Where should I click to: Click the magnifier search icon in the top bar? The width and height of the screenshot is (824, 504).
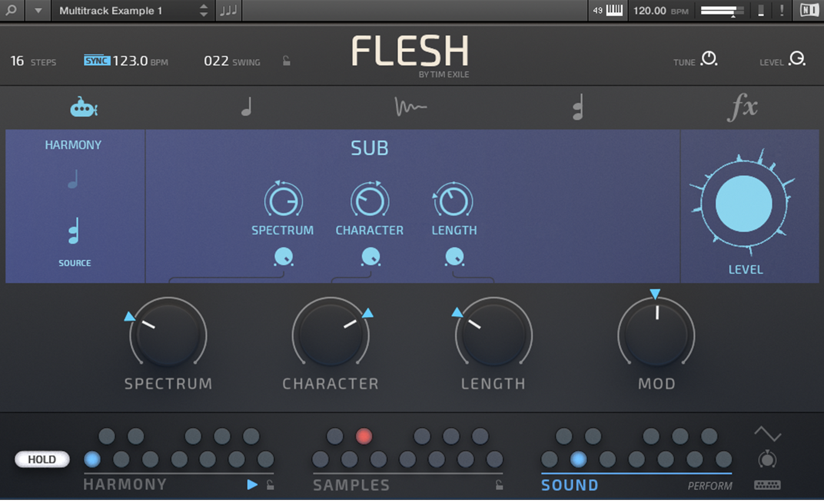click(12, 11)
